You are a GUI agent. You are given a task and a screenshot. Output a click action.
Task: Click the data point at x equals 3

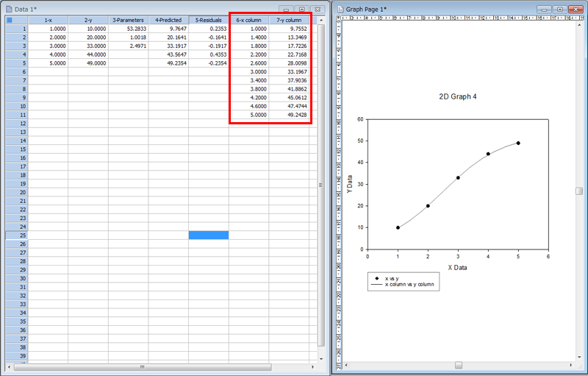click(458, 178)
